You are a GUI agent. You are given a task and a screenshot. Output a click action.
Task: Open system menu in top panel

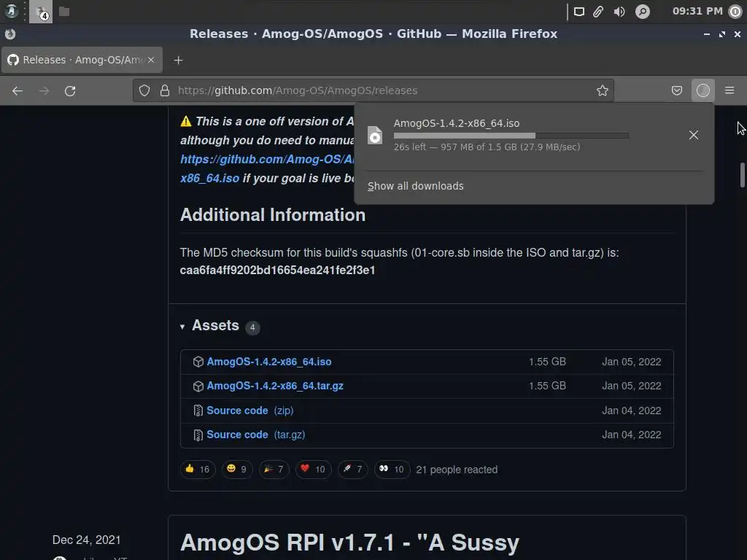click(10, 11)
